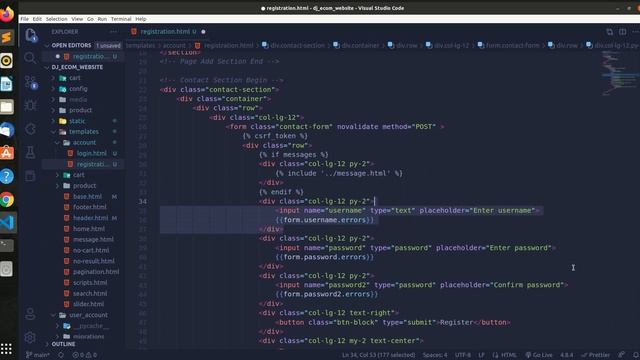Open the Source Control view
The width and height of the screenshot is (640, 360).
(31, 82)
